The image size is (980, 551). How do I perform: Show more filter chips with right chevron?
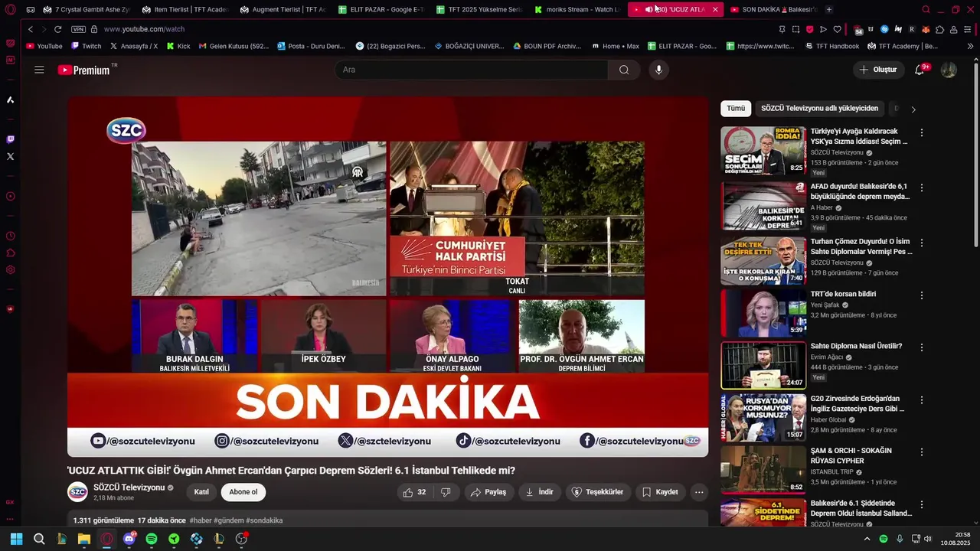[x=913, y=109]
